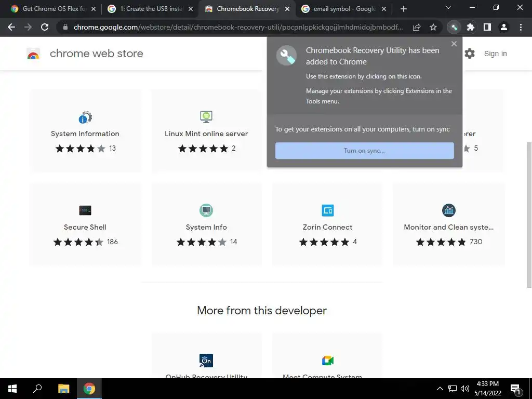
Task: Click the page vertical scrollbar
Action: [x=528, y=215]
